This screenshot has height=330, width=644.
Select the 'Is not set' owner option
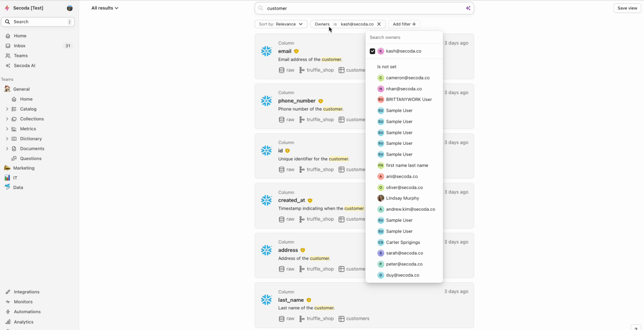tap(387, 67)
